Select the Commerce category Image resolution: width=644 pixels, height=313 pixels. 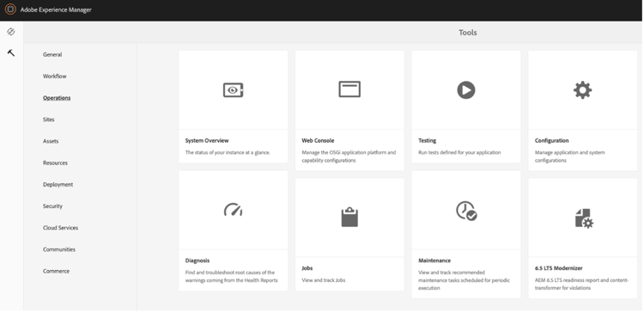57,271
